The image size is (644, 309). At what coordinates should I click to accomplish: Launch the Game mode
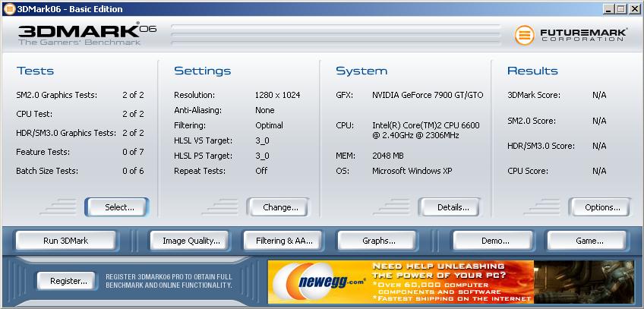[587, 241]
